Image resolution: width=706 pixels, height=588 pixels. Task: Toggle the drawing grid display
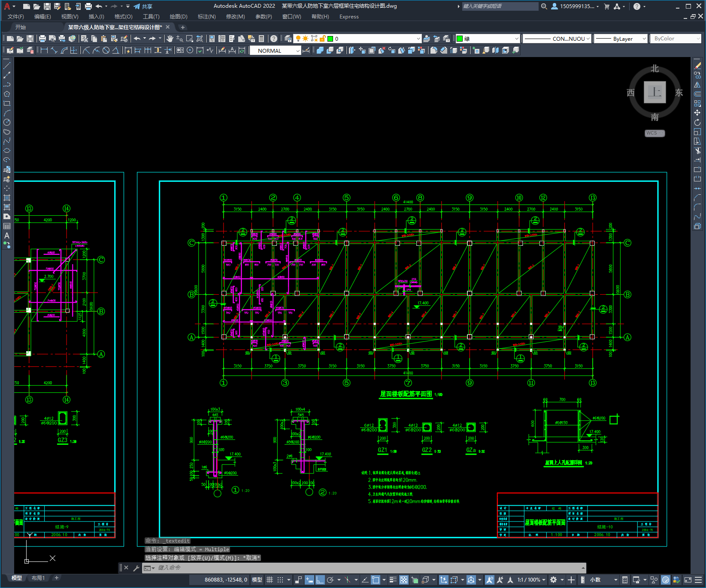click(x=270, y=580)
